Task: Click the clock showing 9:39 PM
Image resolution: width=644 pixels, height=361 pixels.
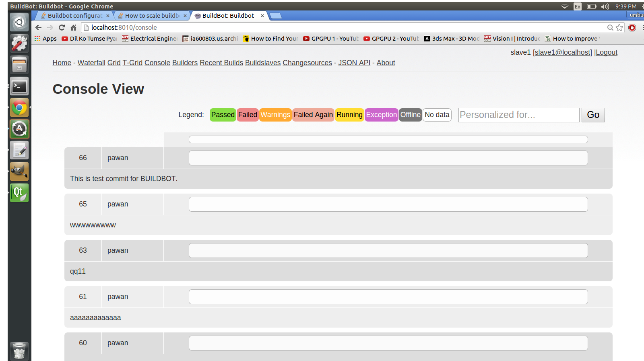Action: [626, 6]
